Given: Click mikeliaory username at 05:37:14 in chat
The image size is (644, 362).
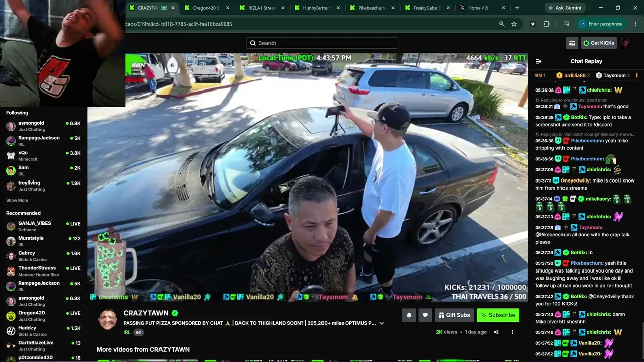Looking at the screenshot, I should click(599, 199).
